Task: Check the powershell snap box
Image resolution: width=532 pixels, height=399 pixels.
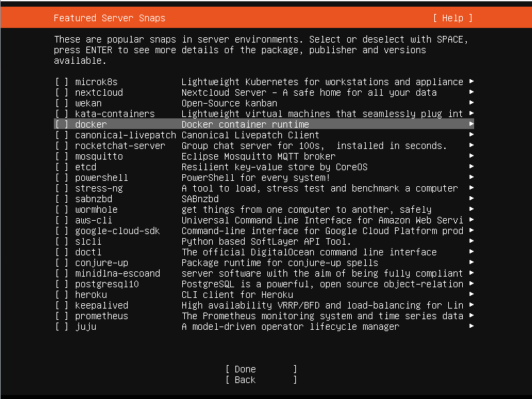Action: tap(62, 178)
